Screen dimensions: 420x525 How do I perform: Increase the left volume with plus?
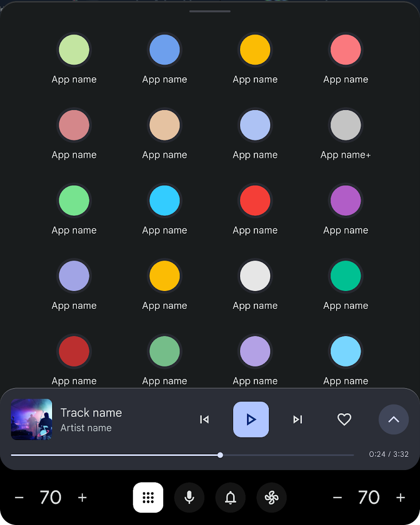pyautogui.click(x=82, y=497)
